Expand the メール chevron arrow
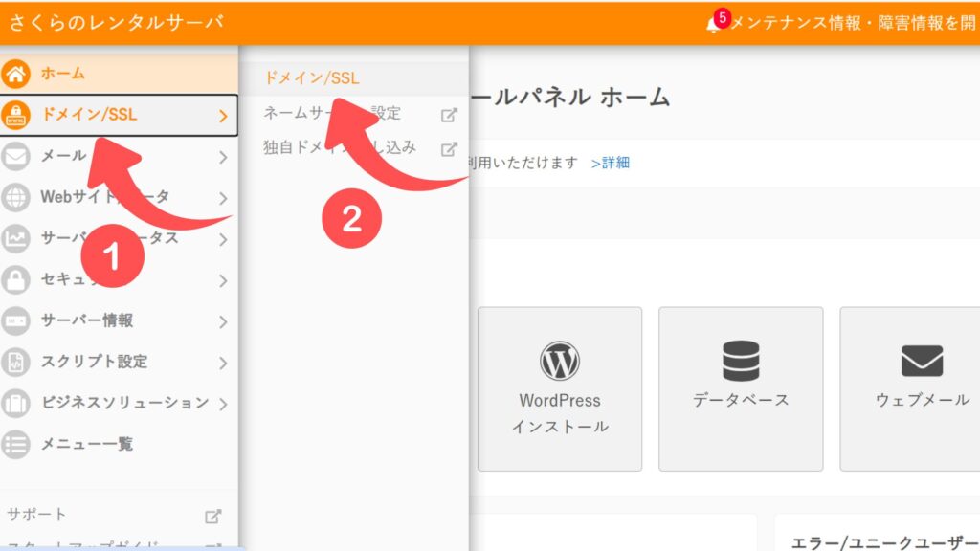The image size is (980, 551). (223, 157)
